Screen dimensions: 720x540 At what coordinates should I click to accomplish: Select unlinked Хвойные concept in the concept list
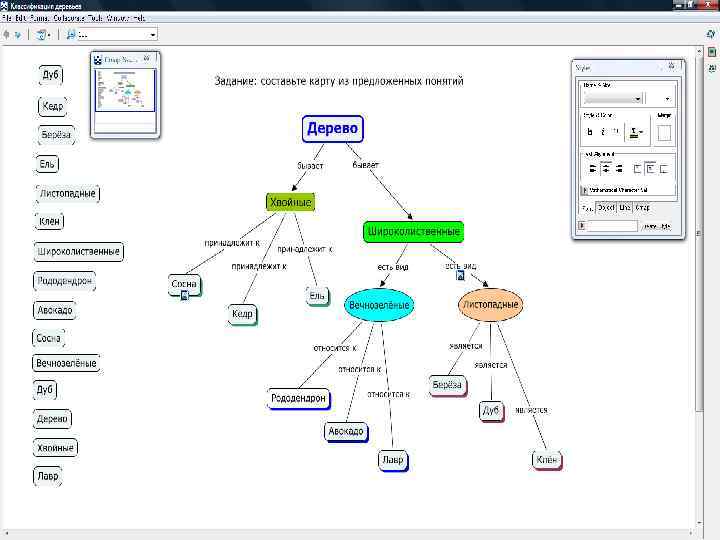pos(55,447)
